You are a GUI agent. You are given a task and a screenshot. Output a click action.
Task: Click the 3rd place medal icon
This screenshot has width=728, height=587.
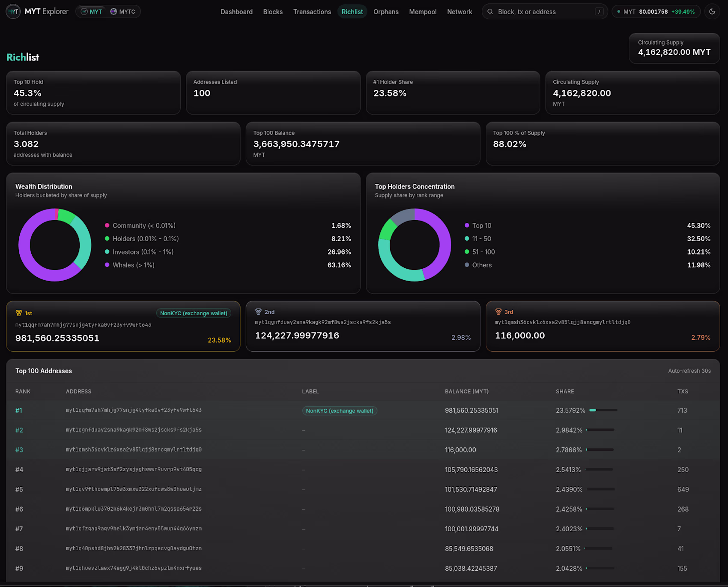click(498, 312)
